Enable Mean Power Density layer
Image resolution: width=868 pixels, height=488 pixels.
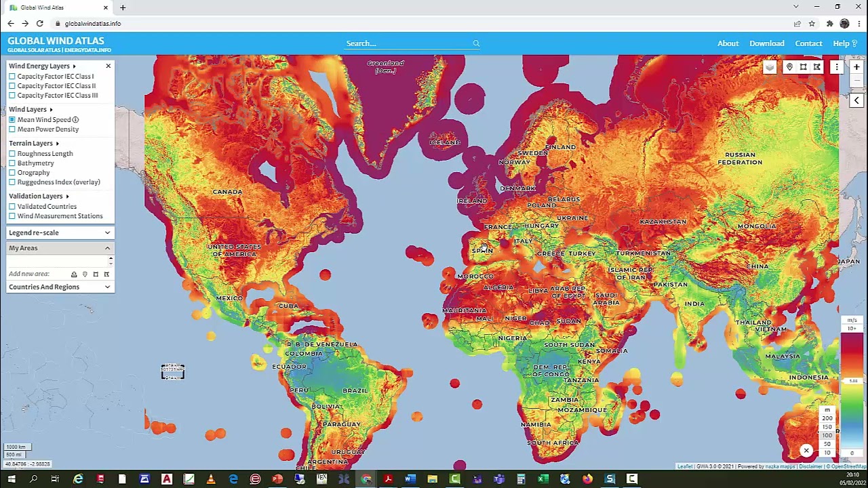pos(12,129)
